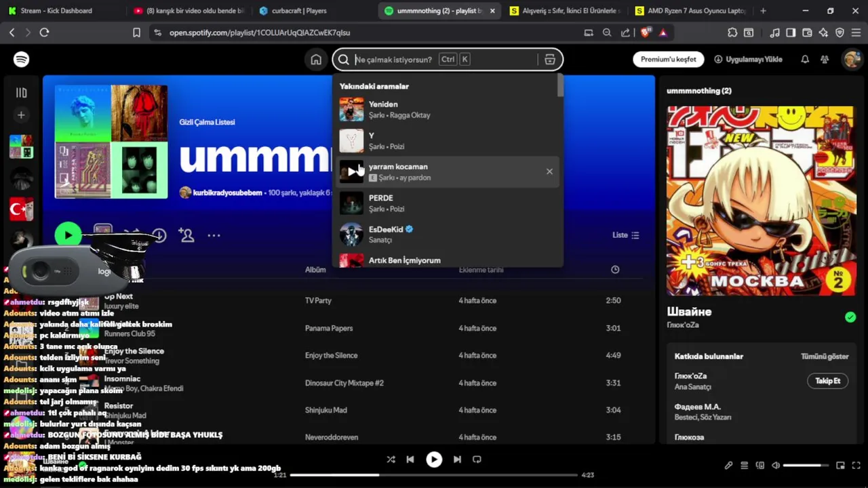This screenshot has height=488, width=868.
Task: Toggle shuffle in the player bar
Action: (x=391, y=460)
